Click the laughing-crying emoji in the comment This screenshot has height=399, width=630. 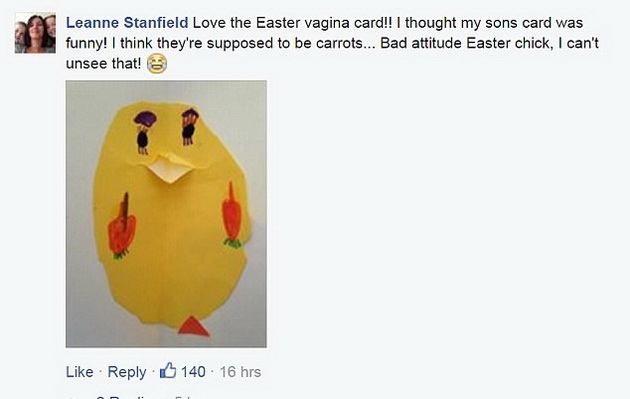click(x=157, y=64)
